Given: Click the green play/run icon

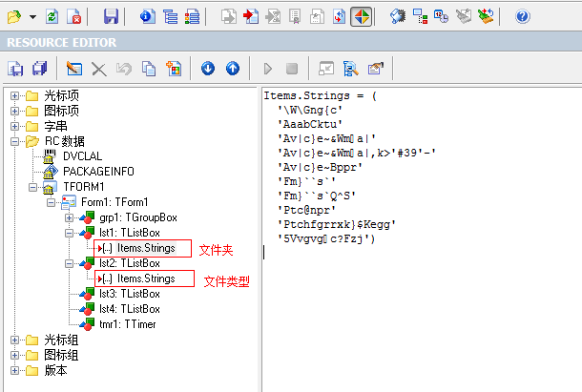Looking at the screenshot, I should point(268,68).
